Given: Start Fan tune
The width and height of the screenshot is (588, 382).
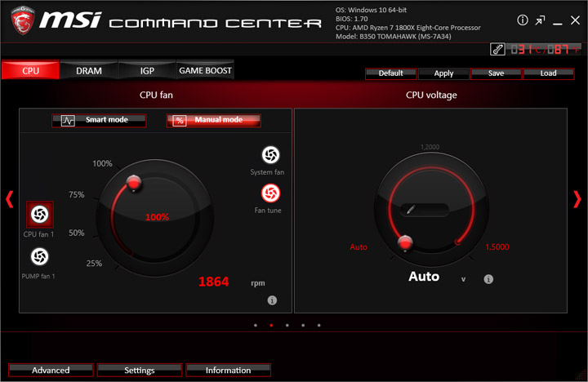Looking at the screenshot, I should pyautogui.click(x=270, y=193).
